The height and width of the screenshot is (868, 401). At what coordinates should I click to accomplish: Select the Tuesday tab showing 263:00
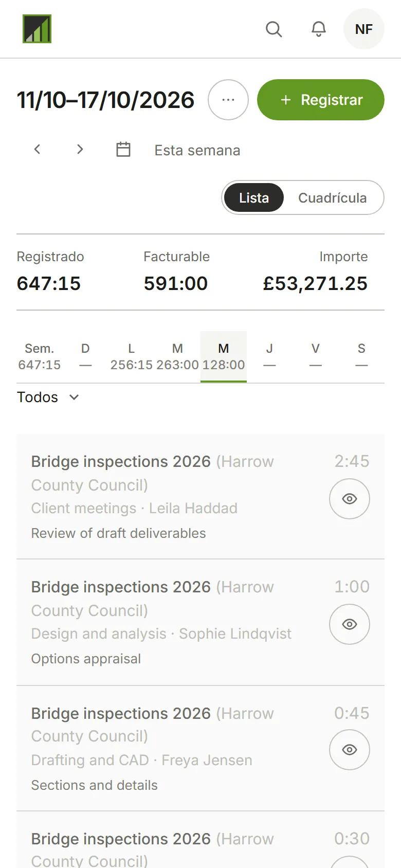pyautogui.click(x=177, y=357)
